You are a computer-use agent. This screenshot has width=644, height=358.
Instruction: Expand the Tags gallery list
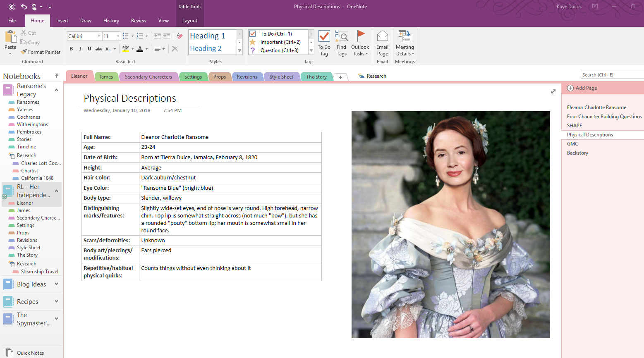pos(311,50)
